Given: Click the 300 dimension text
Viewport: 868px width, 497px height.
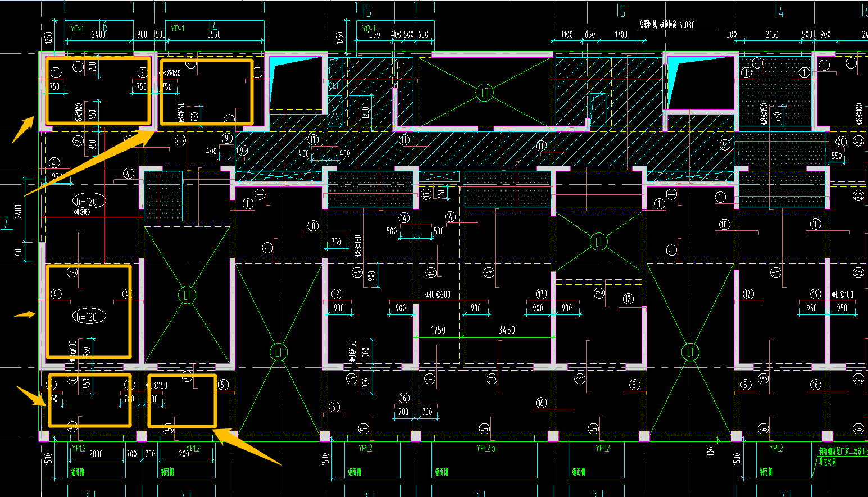Looking at the screenshot, I should (x=731, y=34).
